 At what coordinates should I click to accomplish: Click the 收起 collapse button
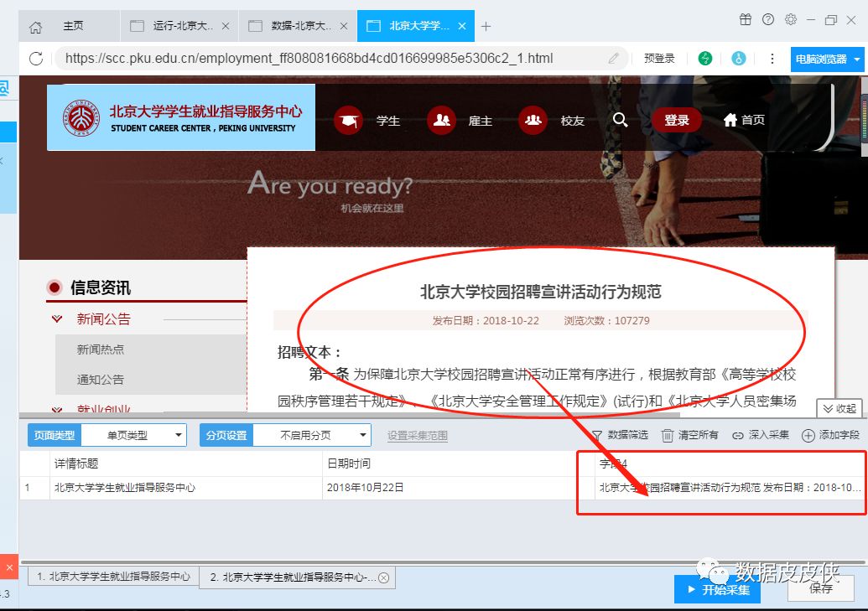839,408
